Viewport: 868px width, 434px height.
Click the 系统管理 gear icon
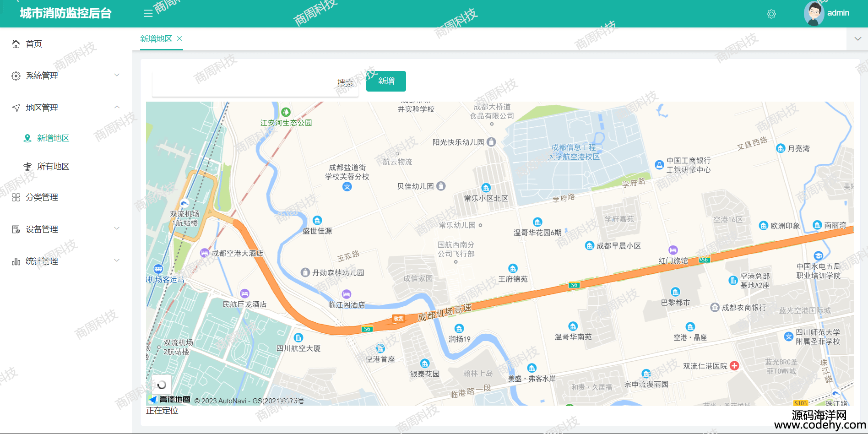16,76
